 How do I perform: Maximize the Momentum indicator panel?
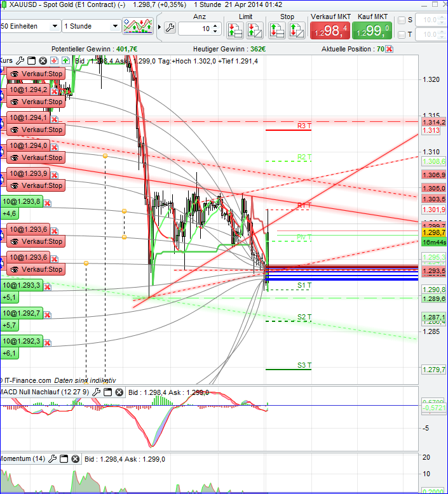(x=64, y=459)
